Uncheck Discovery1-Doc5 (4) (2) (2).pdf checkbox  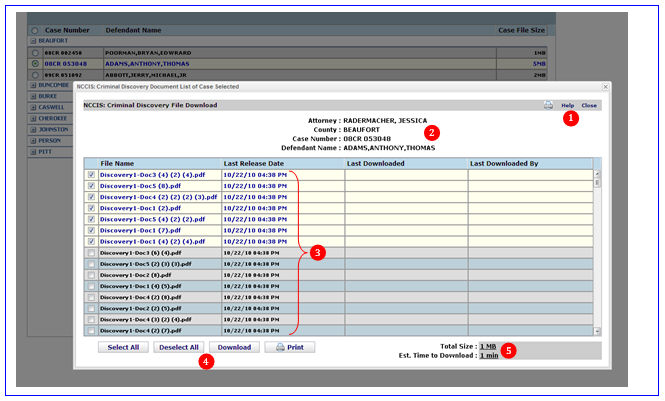(x=91, y=220)
